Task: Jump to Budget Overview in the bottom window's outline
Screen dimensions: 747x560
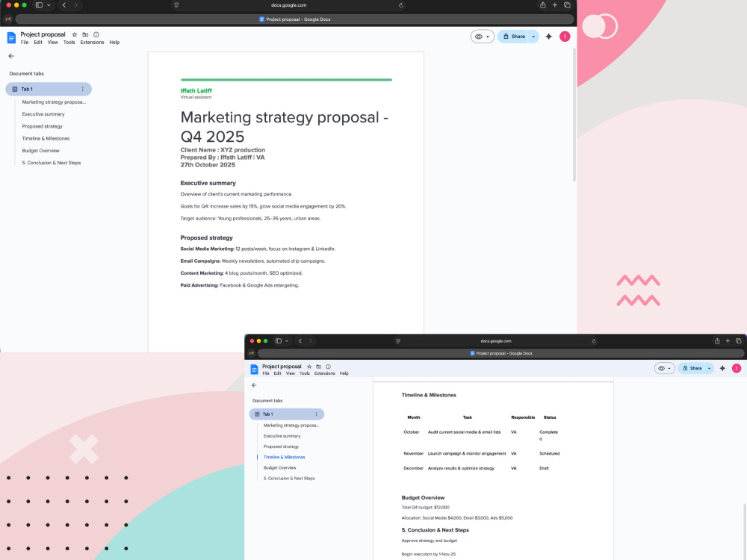Action: pos(279,467)
